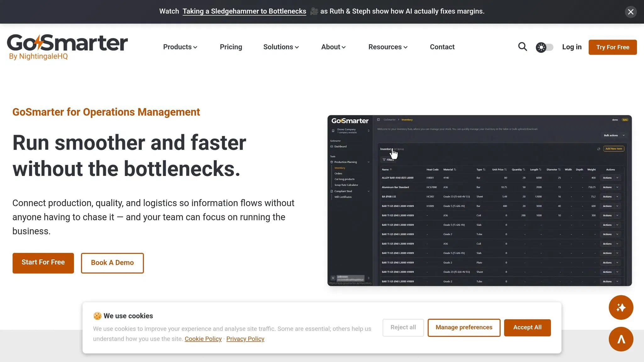Click the inventory app screenshot preview
Screen dimensions: 644x362
479,200
